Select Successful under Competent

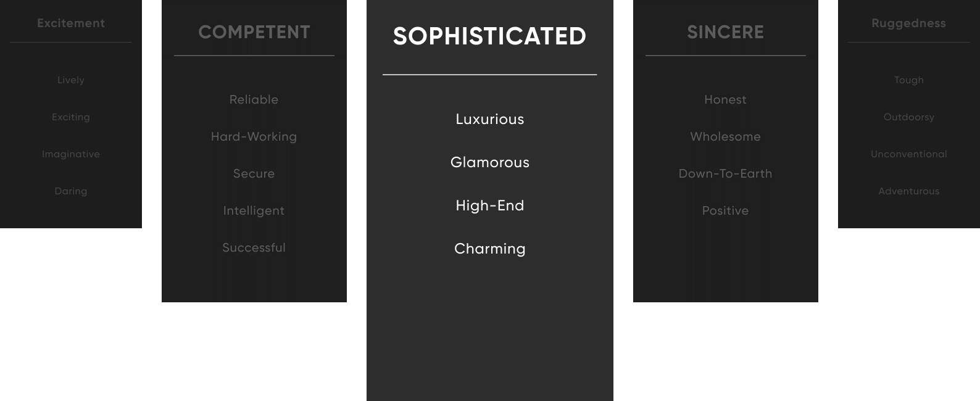pos(254,247)
